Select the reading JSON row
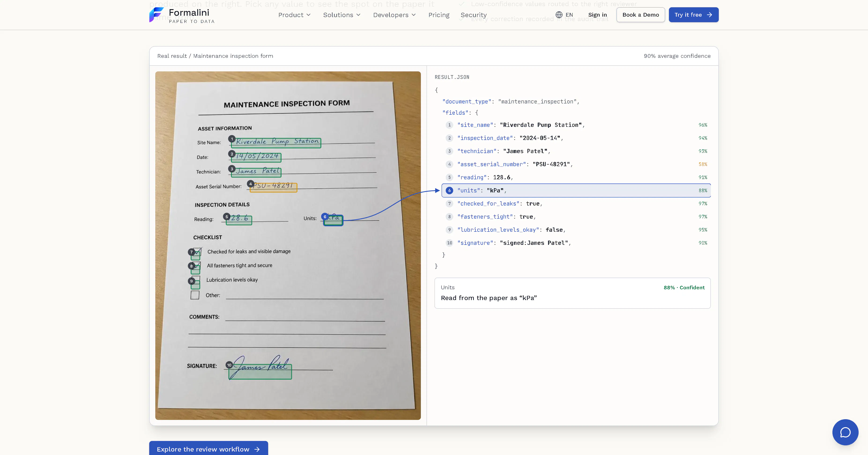Screen dimensions: 868x455 coord(576,177)
